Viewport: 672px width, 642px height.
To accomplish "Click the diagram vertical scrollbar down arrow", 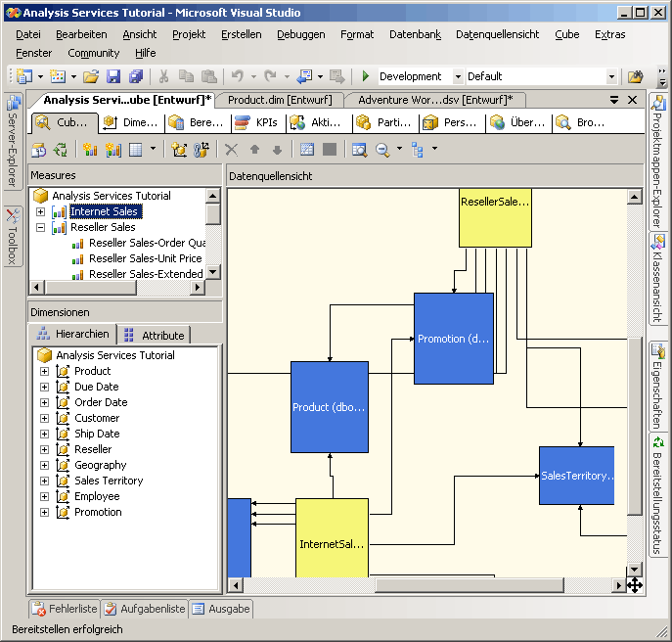I will 634,570.
